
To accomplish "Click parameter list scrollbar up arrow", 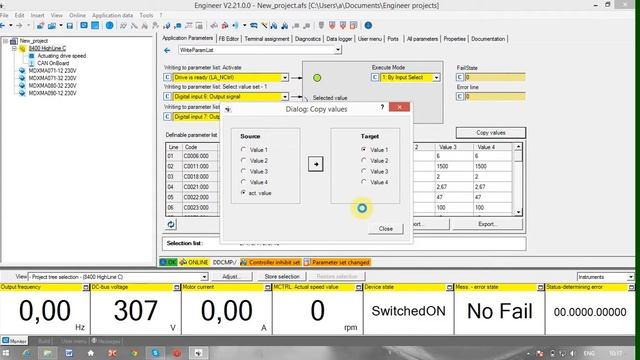I will tap(518, 147).
